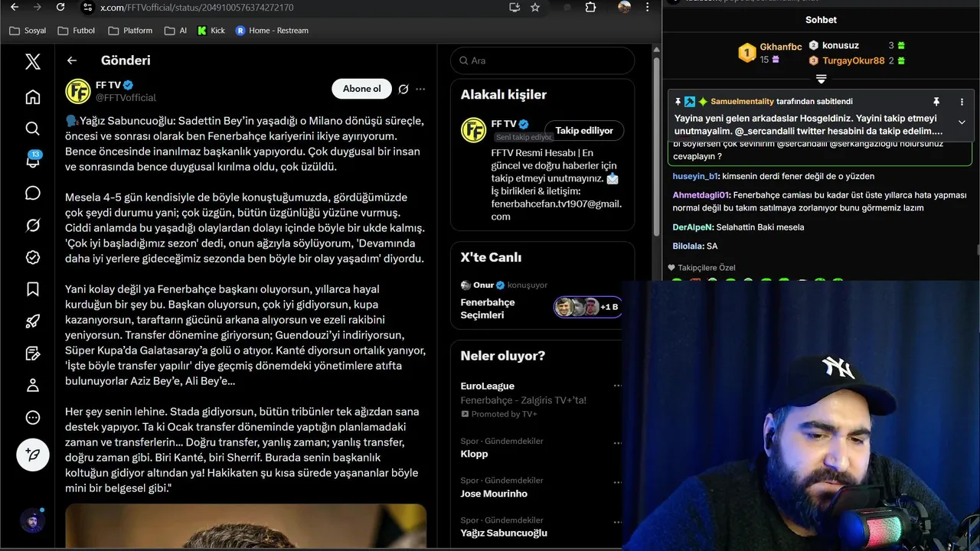The image size is (980, 551).
Task: Open Profile person icon in sidebar
Action: tap(32, 386)
